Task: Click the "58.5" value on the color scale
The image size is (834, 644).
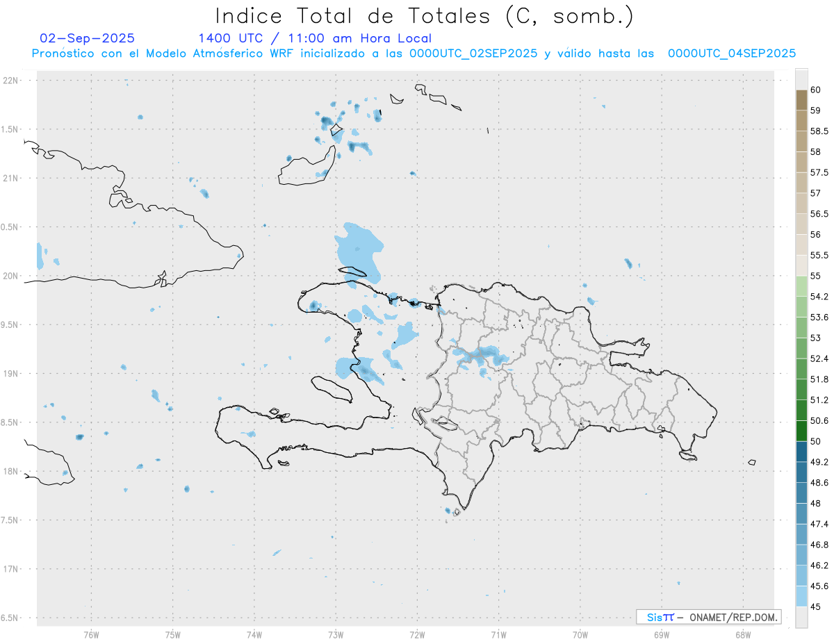Action: coord(819,131)
